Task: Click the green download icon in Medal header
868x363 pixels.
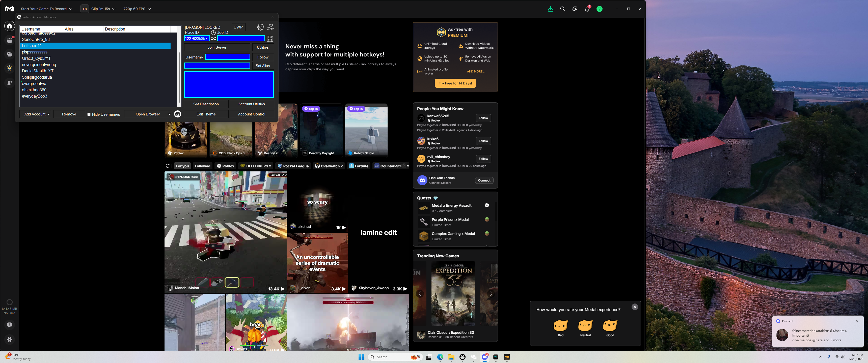Action: click(550, 9)
